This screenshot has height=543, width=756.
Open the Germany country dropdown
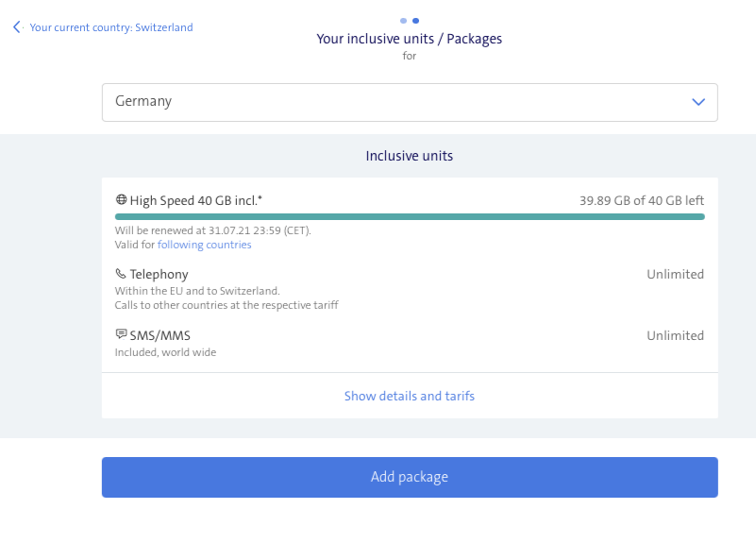[396, 102]
